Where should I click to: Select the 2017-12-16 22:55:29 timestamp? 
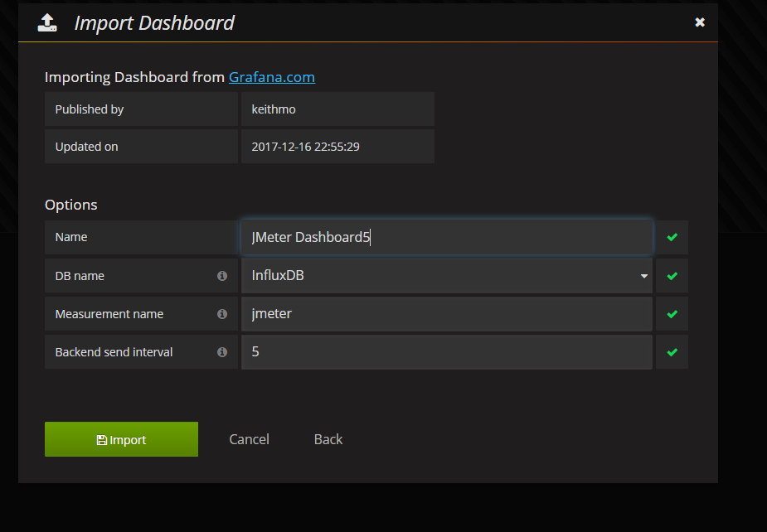click(x=305, y=147)
